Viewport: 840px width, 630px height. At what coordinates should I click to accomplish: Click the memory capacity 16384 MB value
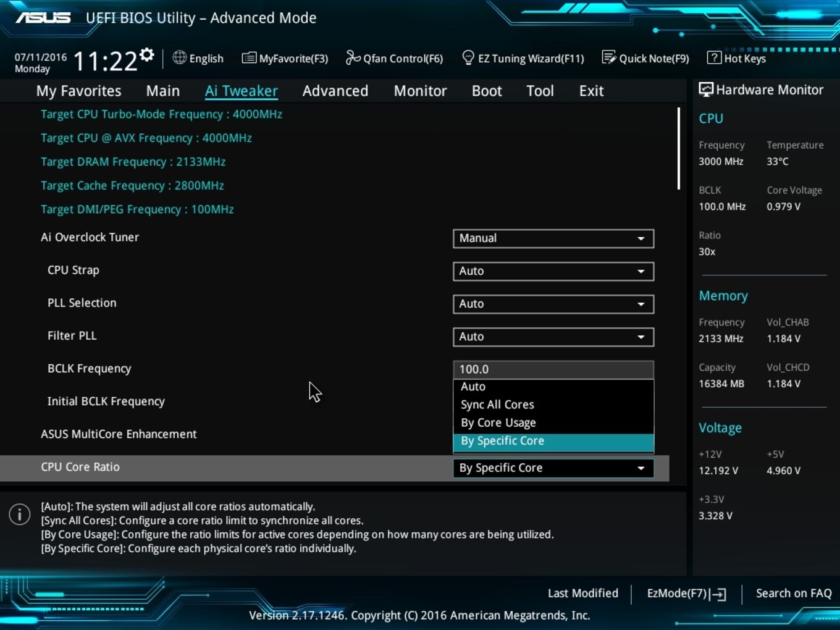tap(721, 384)
